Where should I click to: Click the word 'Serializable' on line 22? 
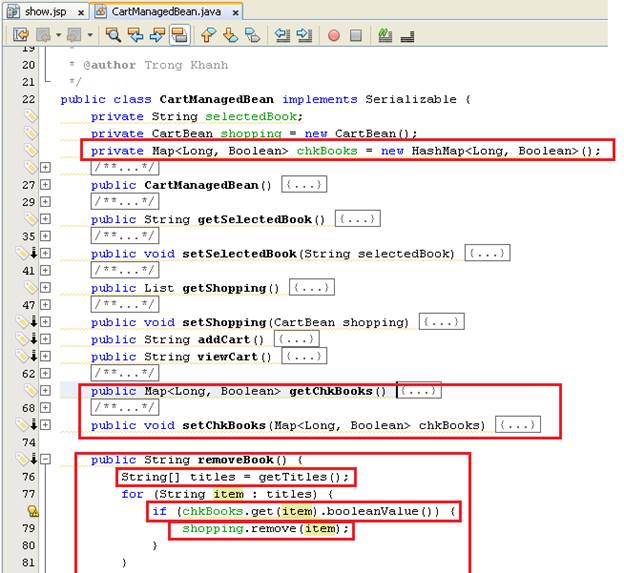pyautogui.click(x=411, y=99)
